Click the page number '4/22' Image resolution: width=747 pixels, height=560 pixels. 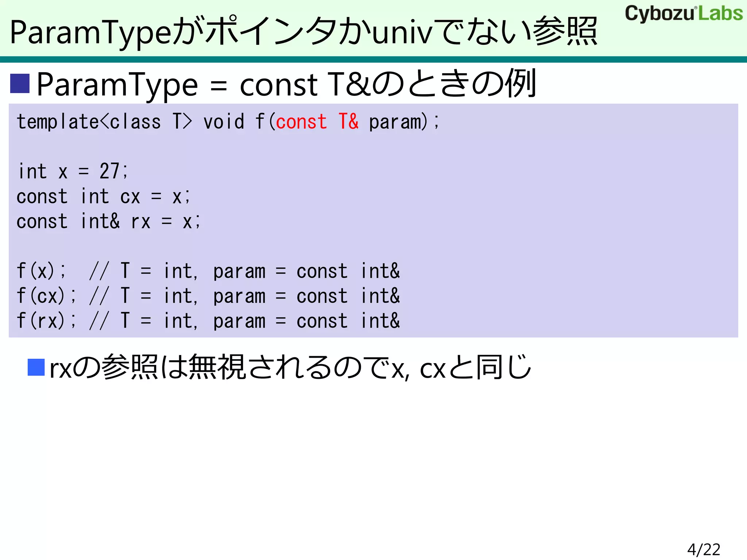[704, 549]
